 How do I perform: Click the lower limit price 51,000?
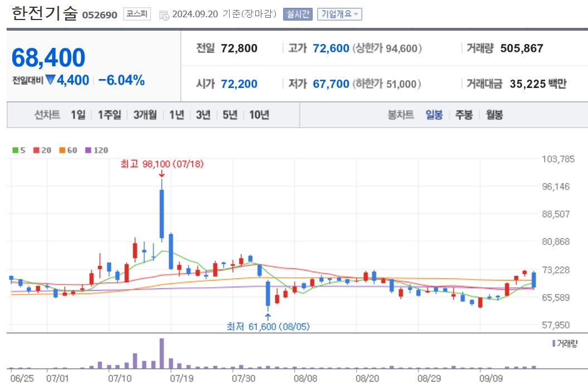[x=402, y=84]
